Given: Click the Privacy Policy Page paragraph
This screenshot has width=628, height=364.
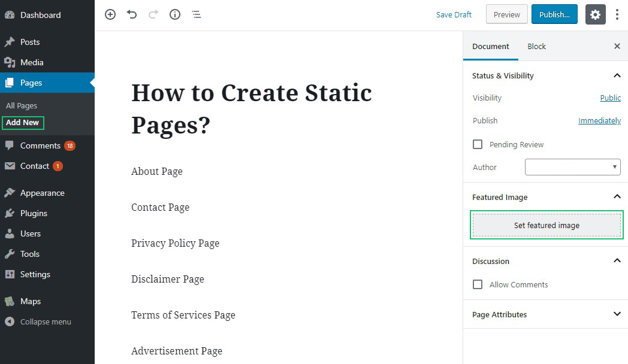Looking at the screenshot, I should click(176, 243).
